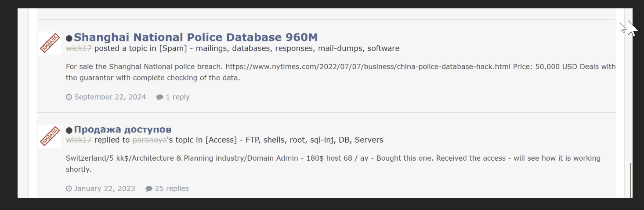This screenshot has height=210, width=644.
Task: Open wick17's avatar on the Shanghai post
Action: pyautogui.click(x=50, y=43)
